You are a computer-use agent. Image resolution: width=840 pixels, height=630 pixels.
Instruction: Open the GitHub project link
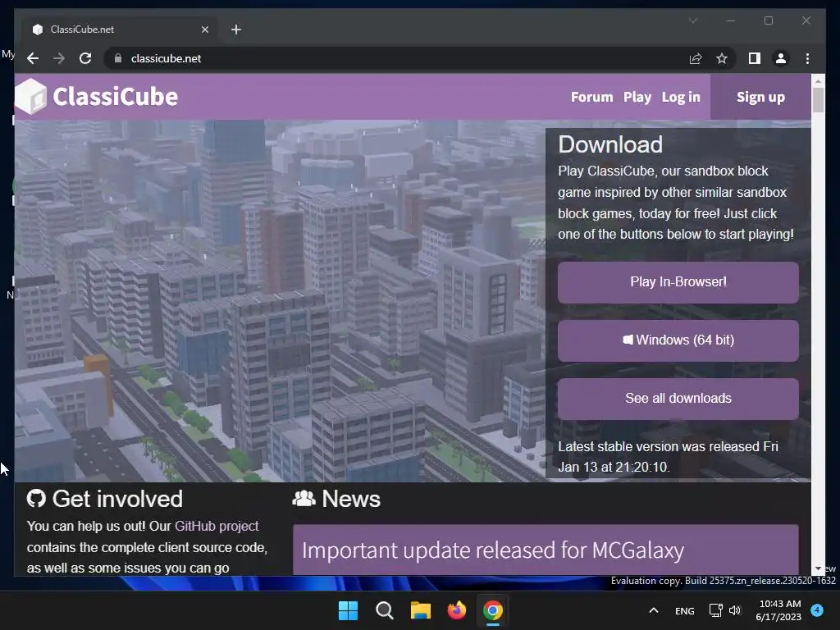point(217,526)
